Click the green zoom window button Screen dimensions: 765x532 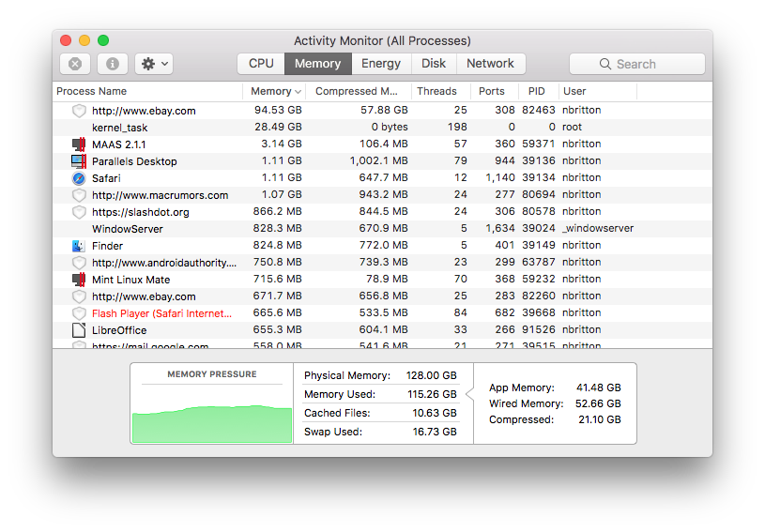coord(103,40)
